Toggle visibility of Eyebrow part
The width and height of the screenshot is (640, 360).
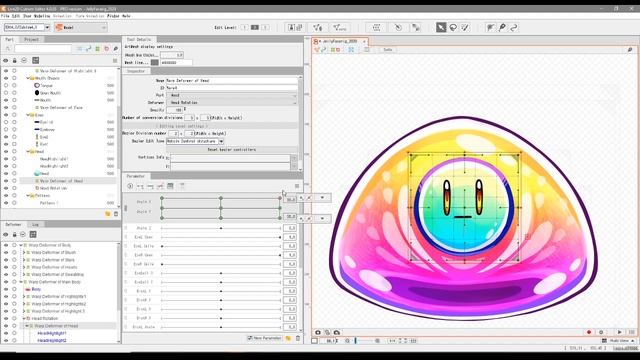pos(6,129)
